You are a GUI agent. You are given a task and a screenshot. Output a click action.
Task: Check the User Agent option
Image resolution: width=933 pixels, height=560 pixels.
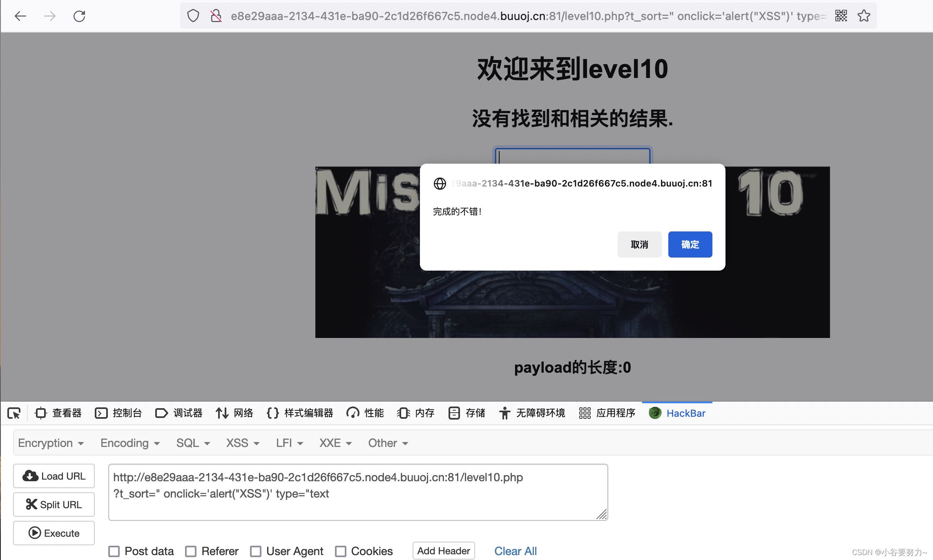pos(256,551)
